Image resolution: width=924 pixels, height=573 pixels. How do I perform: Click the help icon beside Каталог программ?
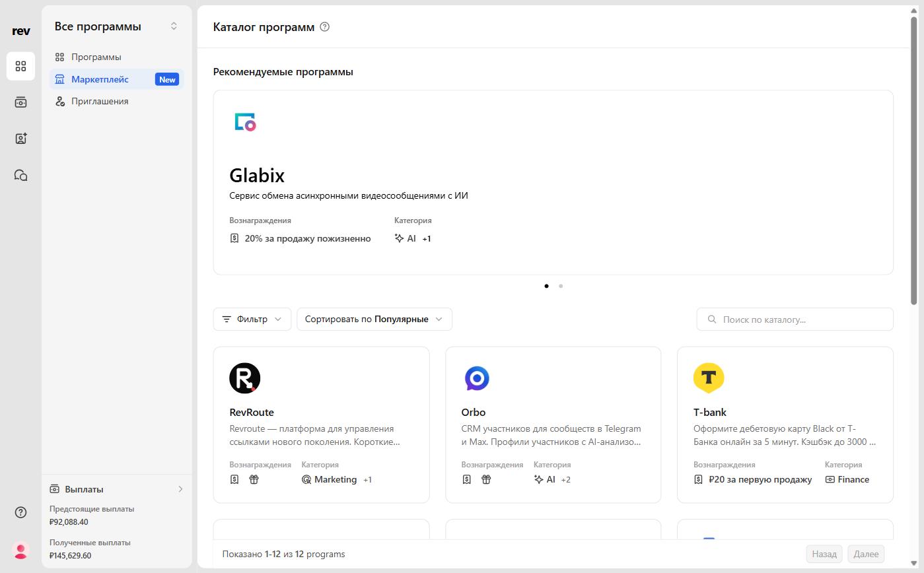click(x=324, y=27)
